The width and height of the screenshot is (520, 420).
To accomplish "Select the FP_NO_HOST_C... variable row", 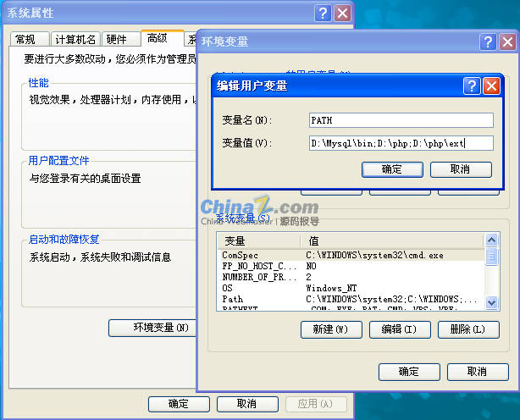I will (351, 266).
